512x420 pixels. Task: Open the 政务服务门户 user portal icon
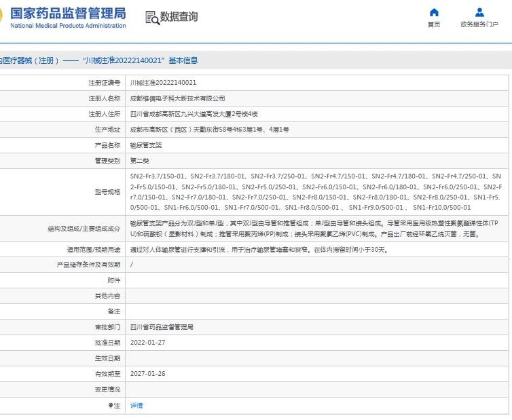[479, 12]
